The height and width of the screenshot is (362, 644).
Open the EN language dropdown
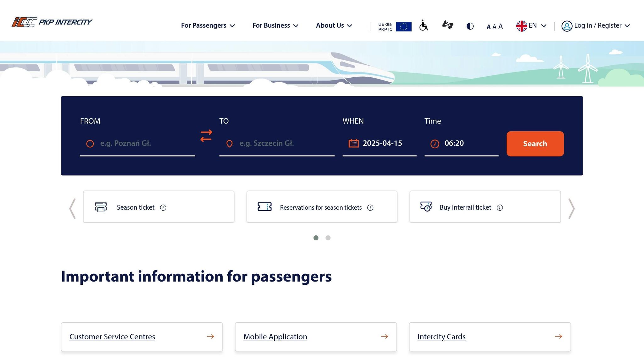[531, 26]
